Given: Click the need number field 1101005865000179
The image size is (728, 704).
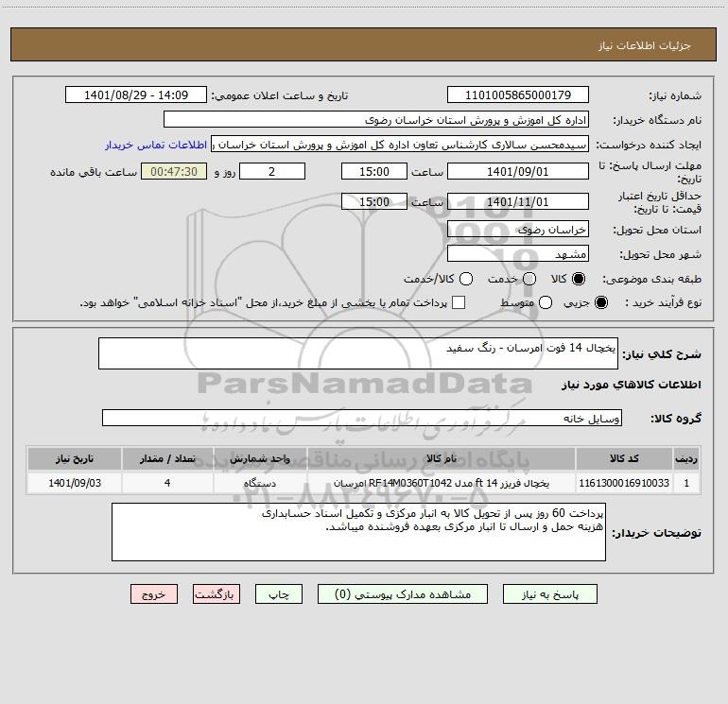Looking at the screenshot, I should (x=518, y=95).
